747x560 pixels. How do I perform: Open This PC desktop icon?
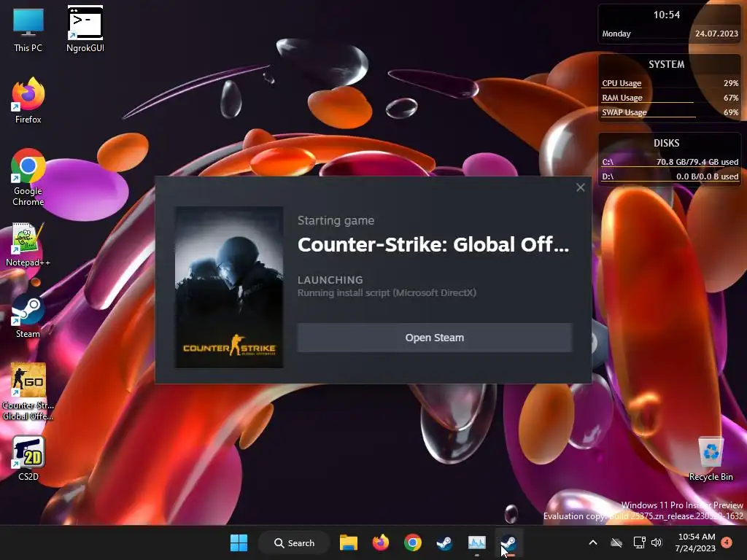pyautogui.click(x=28, y=29)
